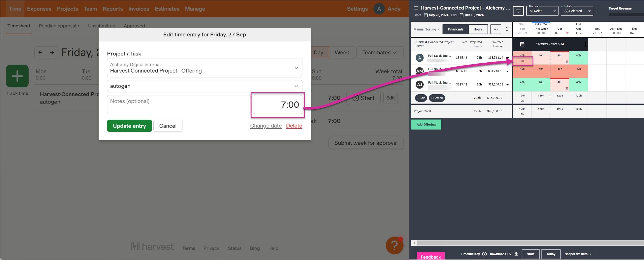Open the Include (2) Selected dropdown

[577, 11]
